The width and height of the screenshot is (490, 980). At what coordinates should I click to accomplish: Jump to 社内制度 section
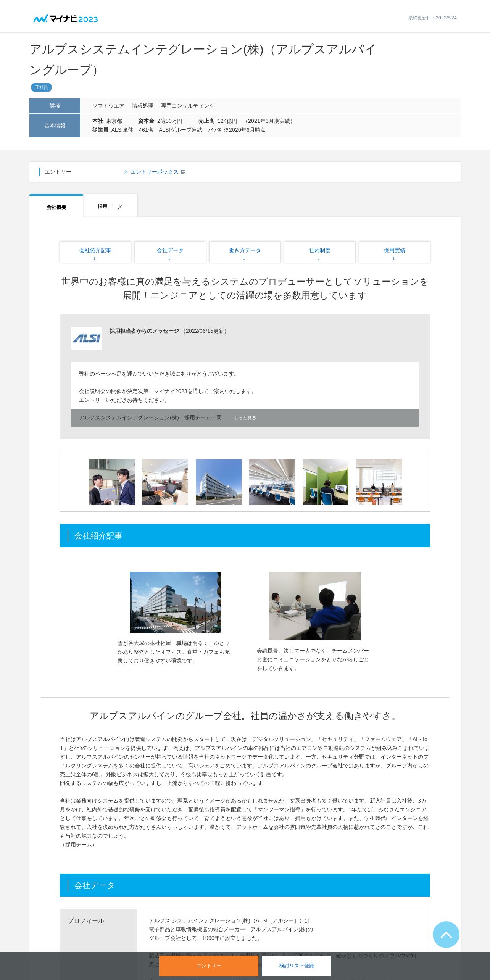[320, 252]
